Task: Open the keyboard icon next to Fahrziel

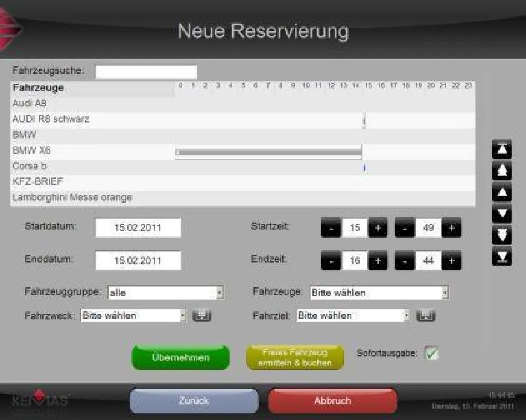Action: 426,315
